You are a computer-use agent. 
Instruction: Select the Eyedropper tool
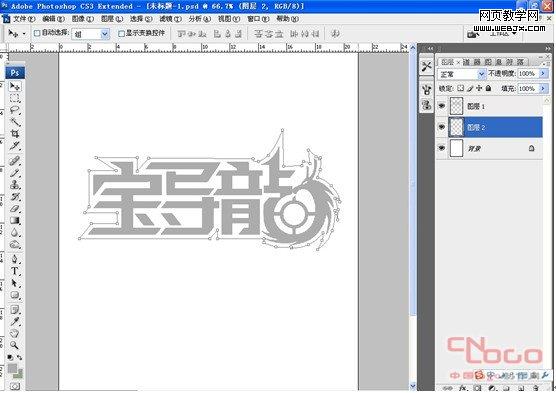click(x=15, y=322)
